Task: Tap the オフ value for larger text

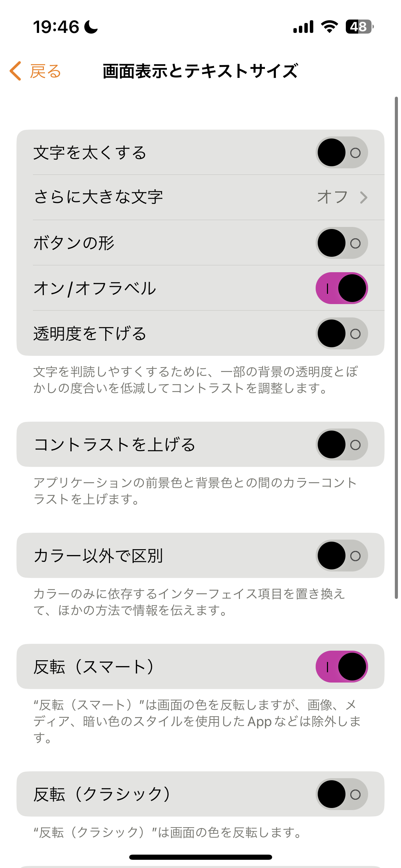Action: pyautogui.click(x=332, y=197)
